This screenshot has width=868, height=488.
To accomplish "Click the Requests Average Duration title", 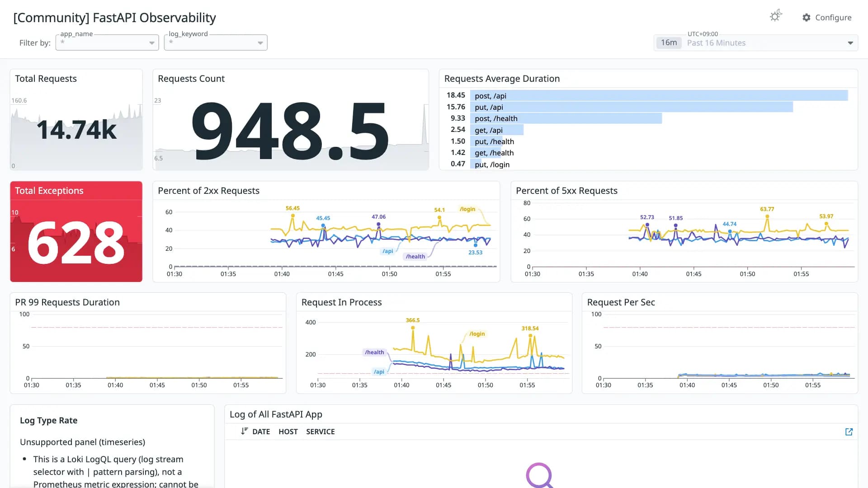I will [502, 79].
